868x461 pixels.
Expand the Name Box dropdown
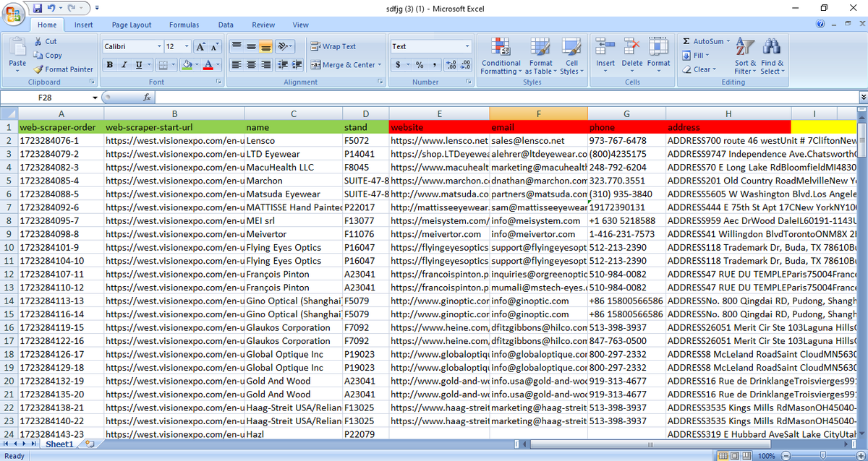click(94, 97)
